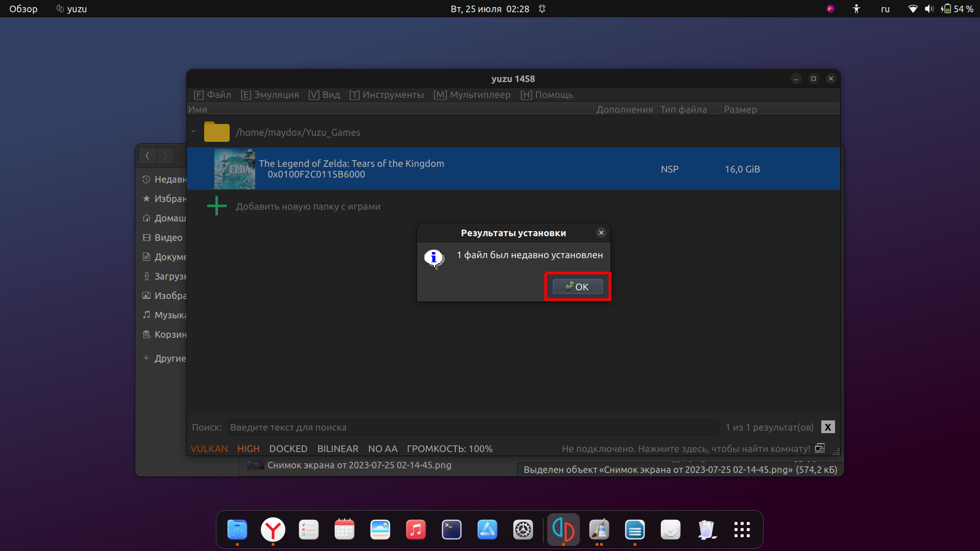Toggle the VULKAN graphics API status
Viewport: 980px width, 551px height.
[x=209, y=448]
